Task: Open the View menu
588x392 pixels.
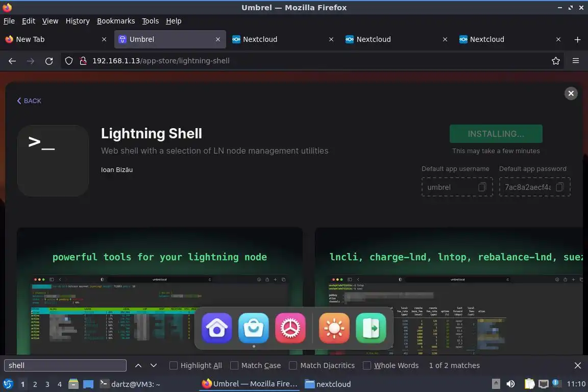Action: [50, 21]
